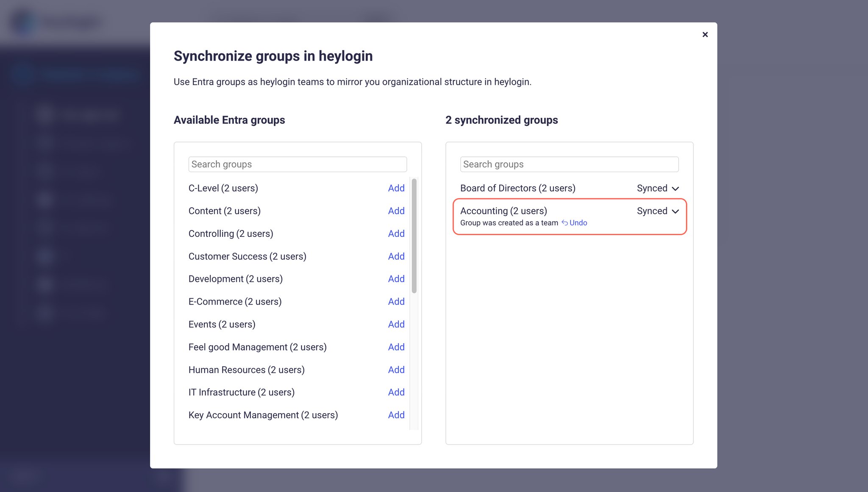Add the Controlling group
868x492 pixels.
(x=396, y=233)
